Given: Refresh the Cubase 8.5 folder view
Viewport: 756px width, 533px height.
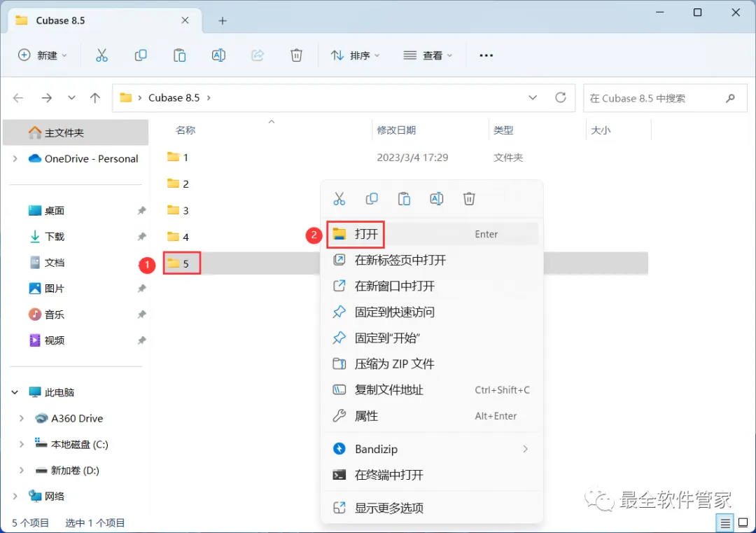Looking at the screenshot, I should [x=560, y=97].
